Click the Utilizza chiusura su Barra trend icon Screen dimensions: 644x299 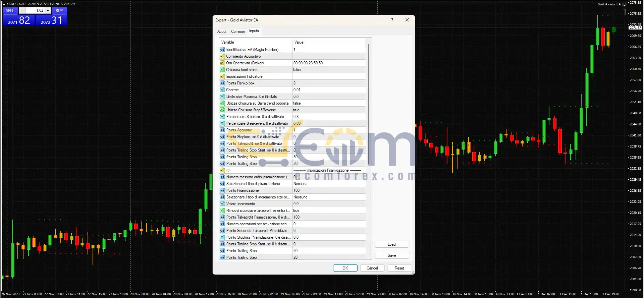[x=222, y=103]
